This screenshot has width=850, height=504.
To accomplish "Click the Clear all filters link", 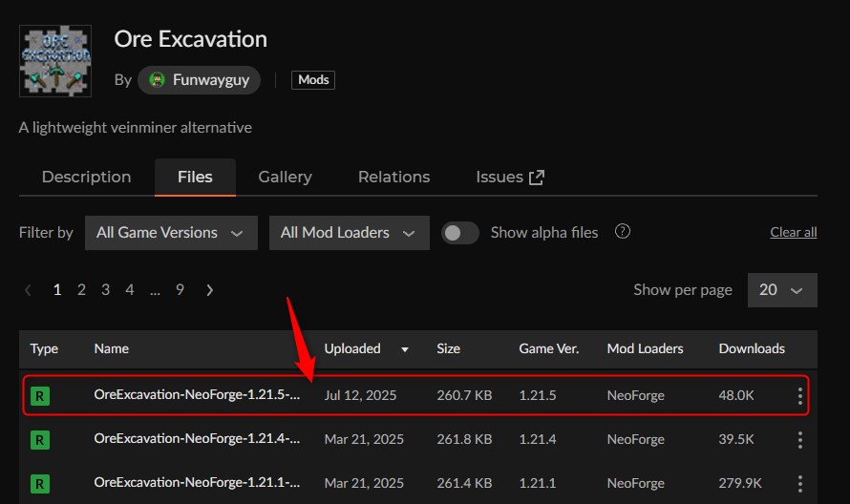I will click(x=793, y=233).
